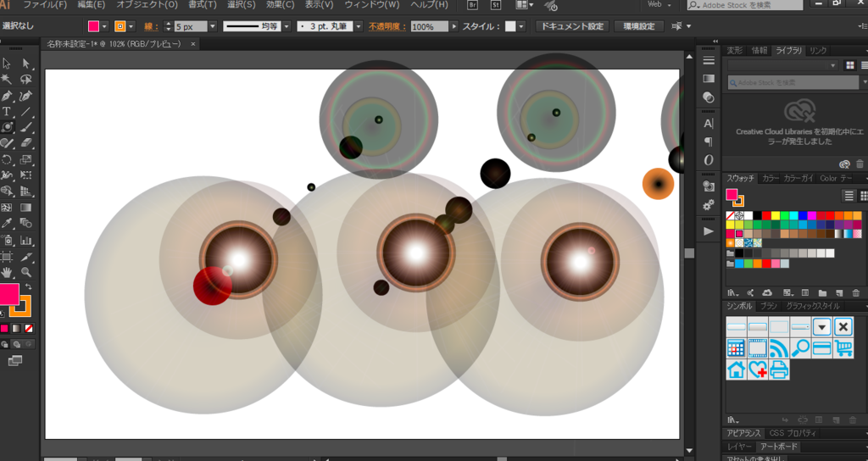Click the large pink fill box in toolbox
This screenshot has height=461, width=868.
[x=9, y=294]
